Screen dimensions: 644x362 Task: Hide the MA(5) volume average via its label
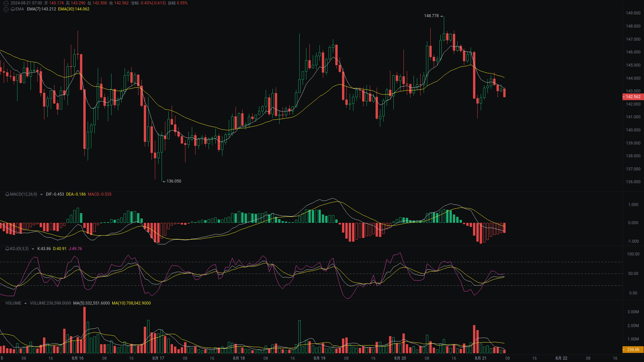92,303
